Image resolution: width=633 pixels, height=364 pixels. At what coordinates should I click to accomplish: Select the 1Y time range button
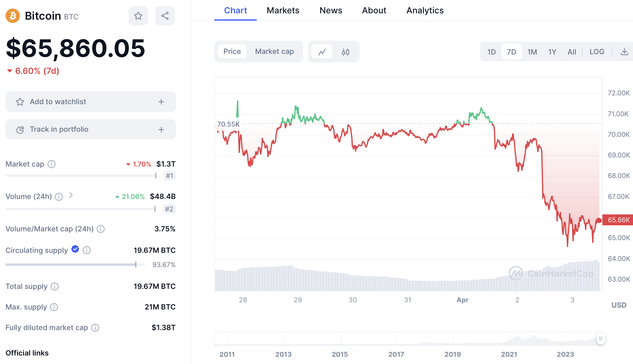[552, 52]
